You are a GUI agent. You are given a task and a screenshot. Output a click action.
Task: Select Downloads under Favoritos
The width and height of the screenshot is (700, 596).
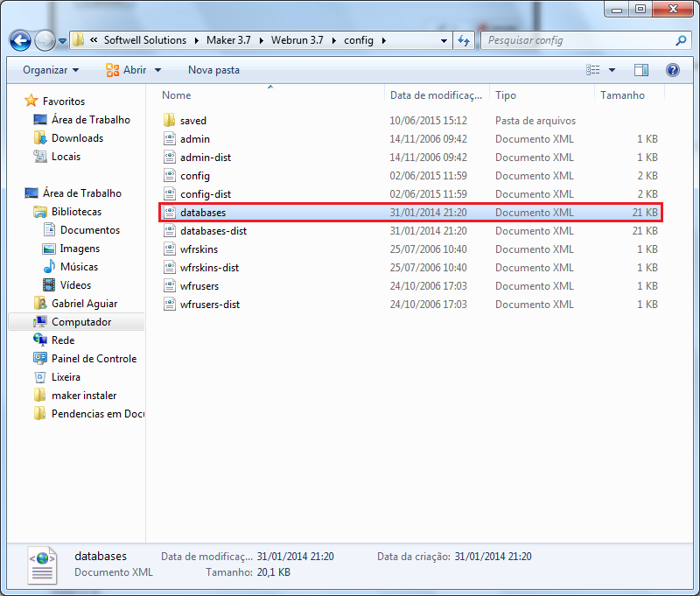click(x=77, y=138)
